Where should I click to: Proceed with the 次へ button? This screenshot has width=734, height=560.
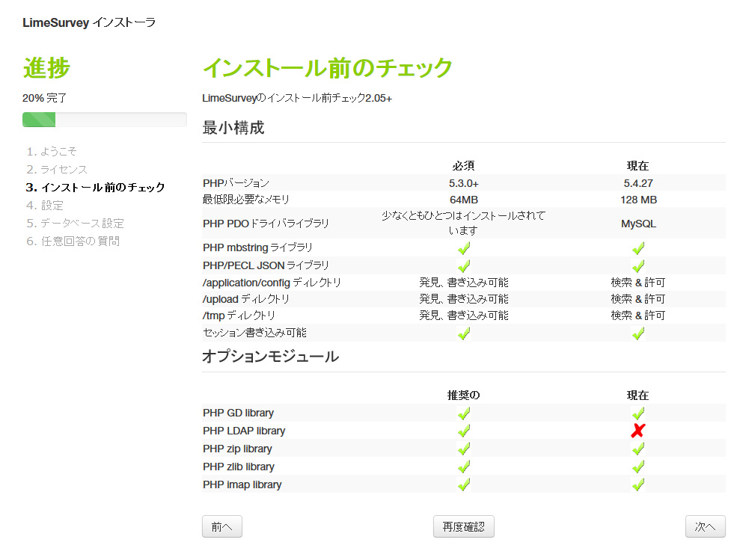[705, 526]
